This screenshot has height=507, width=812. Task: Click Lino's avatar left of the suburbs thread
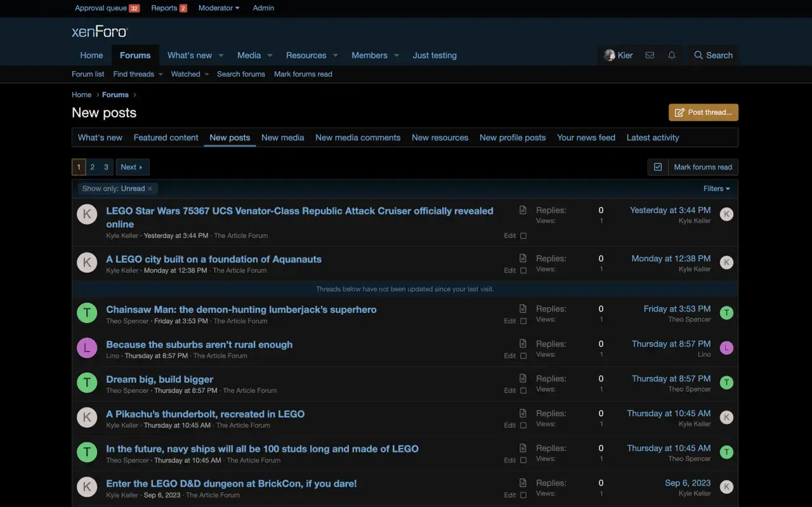(87, 348)
